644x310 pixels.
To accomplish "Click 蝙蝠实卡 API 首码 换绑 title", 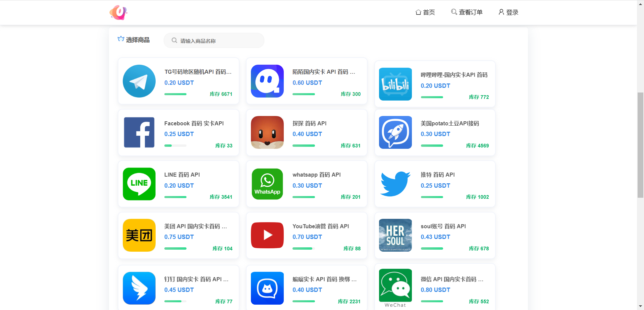I will (324, 279).
